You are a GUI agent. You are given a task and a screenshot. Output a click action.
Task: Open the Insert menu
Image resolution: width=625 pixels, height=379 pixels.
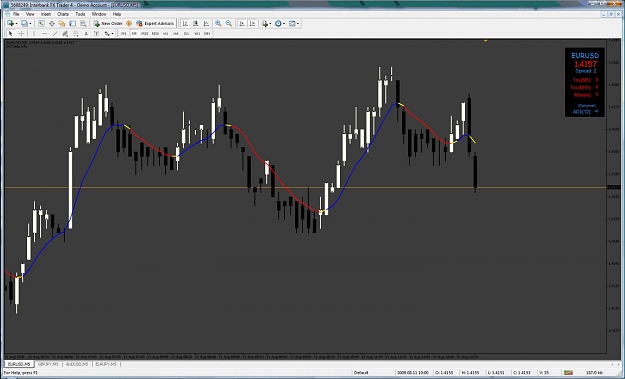coord(46,14)
